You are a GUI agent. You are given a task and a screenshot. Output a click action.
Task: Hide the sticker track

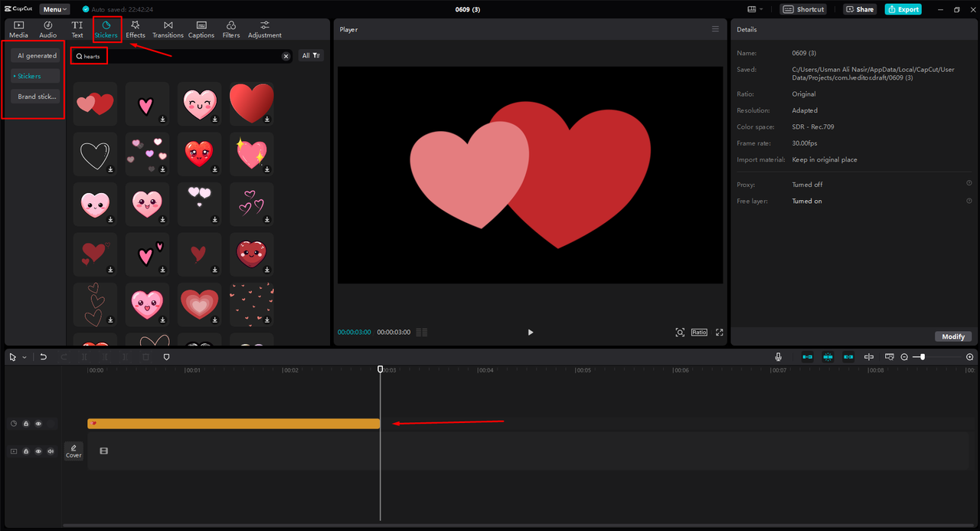(38, 424)
